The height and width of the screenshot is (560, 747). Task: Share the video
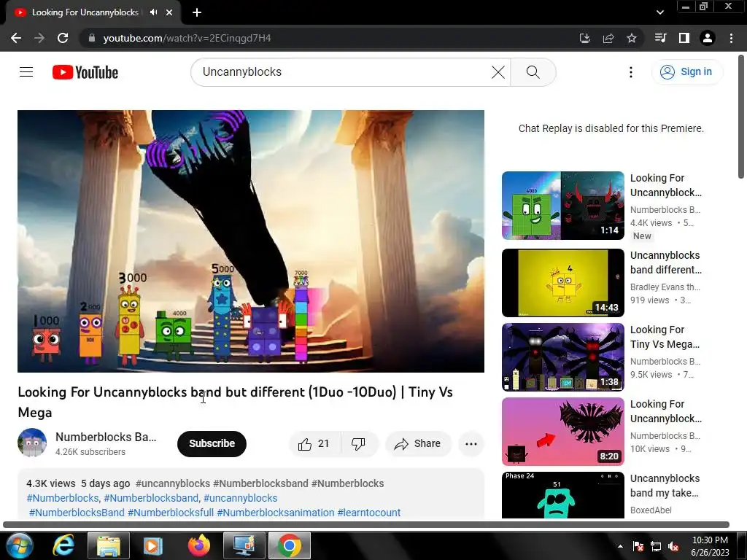(x=418, y=444)
